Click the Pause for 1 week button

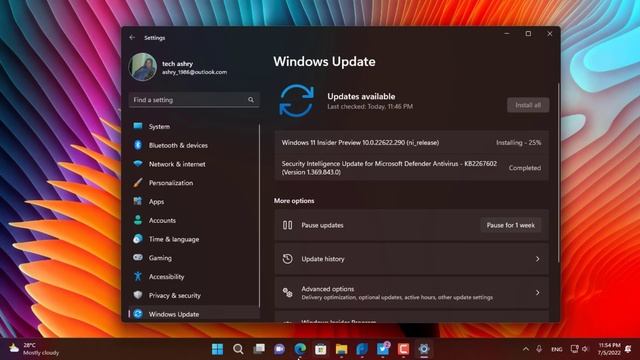click(x=511, y=225)
